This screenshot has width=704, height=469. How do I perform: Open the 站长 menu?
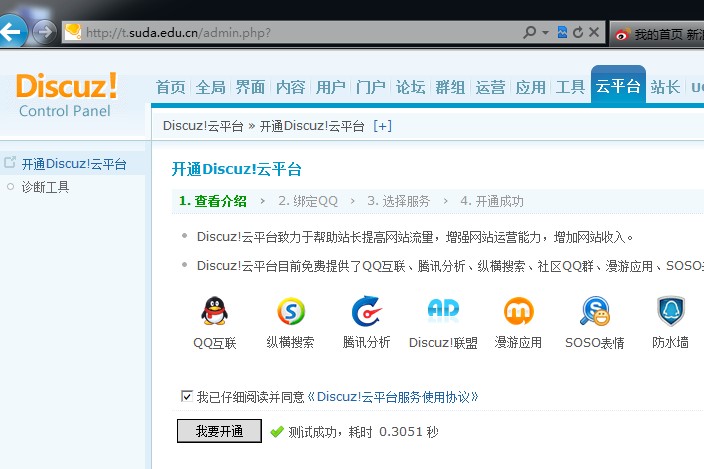point(665,87)
